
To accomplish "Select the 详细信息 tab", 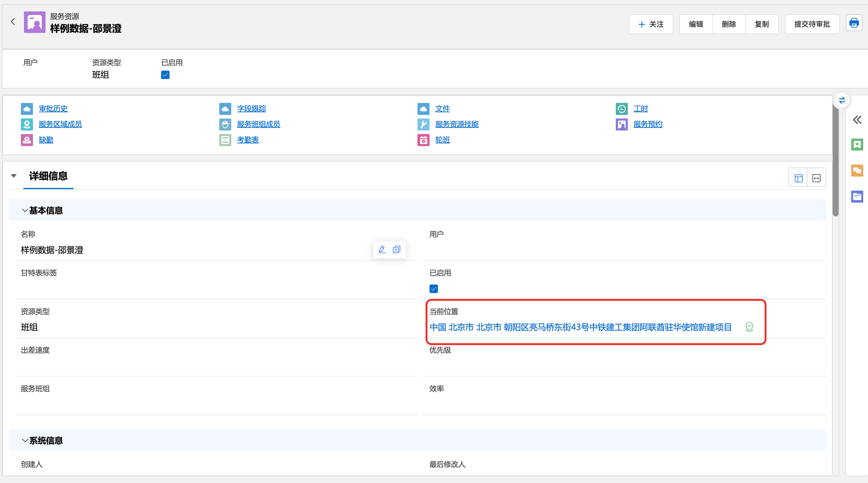I will [x=48, y=176].
